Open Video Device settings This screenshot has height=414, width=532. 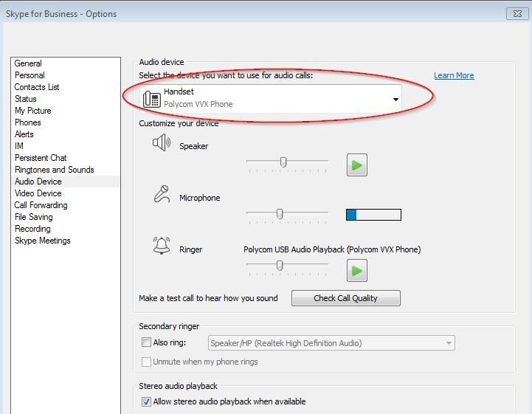38,193
